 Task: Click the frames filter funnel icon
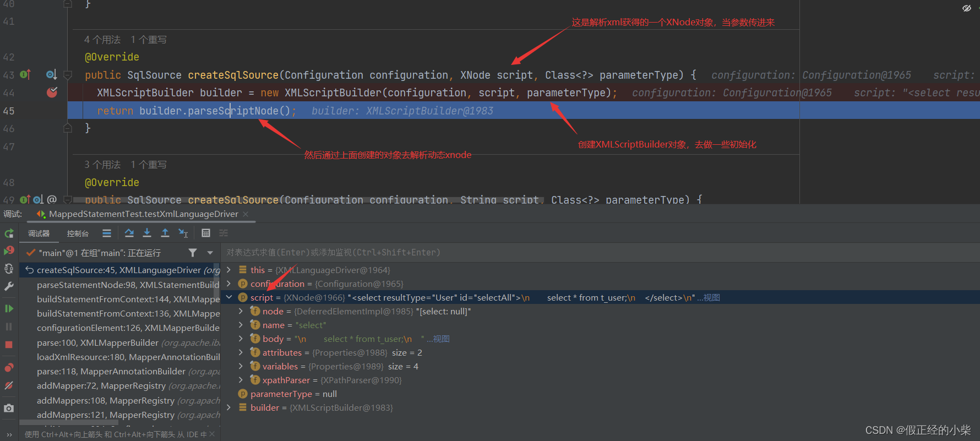click(193, 253)
